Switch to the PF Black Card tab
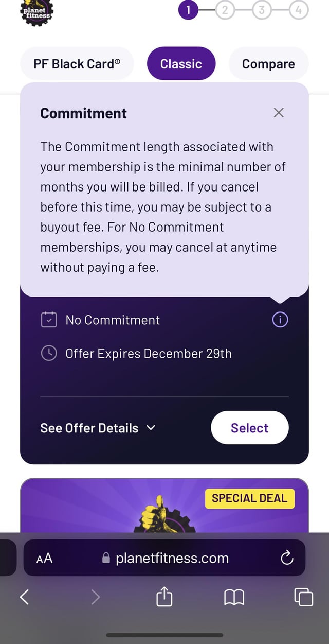This screenshot has height=644, width=329. click(76, 63)
